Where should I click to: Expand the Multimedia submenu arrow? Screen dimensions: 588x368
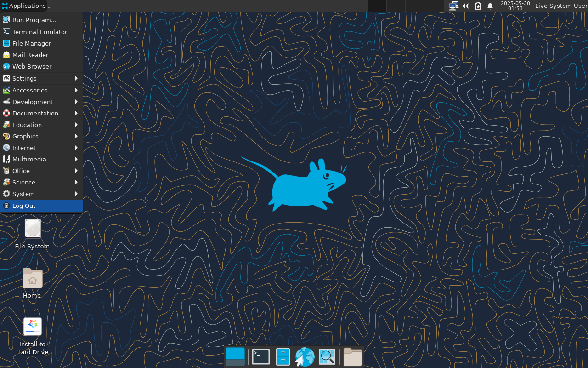click(76, 159)
